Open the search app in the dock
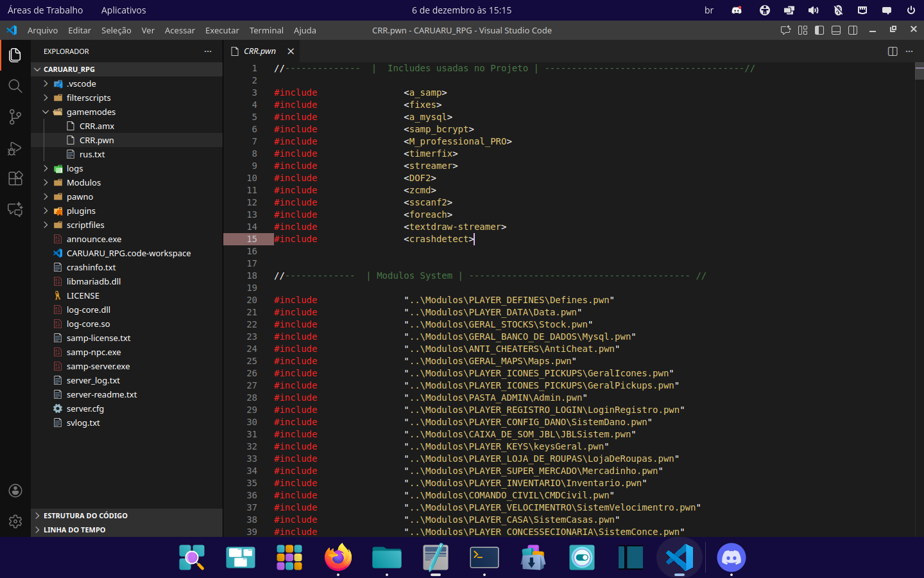924x578 pixels. [192, 557]
